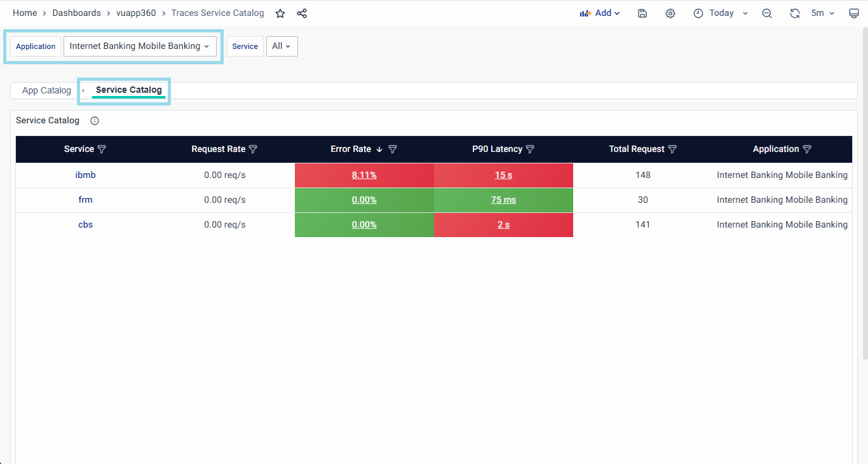Filter the P90 Latency column
868x464 pixels.
pos(530,149)
